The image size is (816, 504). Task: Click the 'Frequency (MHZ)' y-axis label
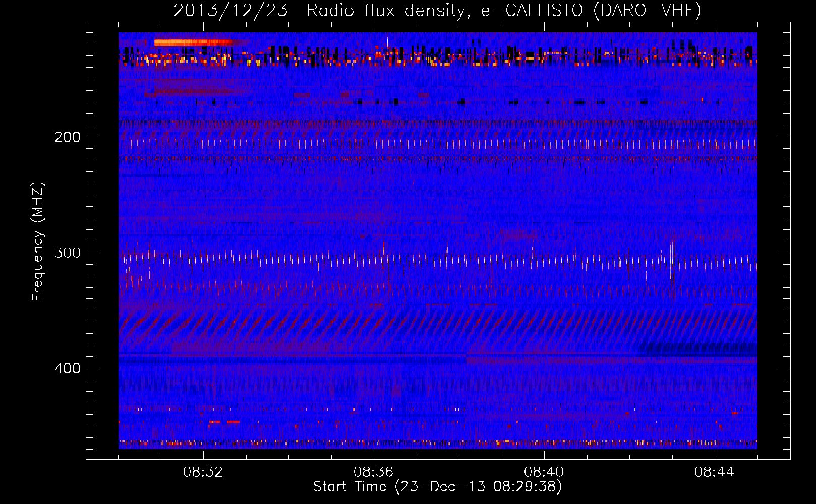[38, 241]
